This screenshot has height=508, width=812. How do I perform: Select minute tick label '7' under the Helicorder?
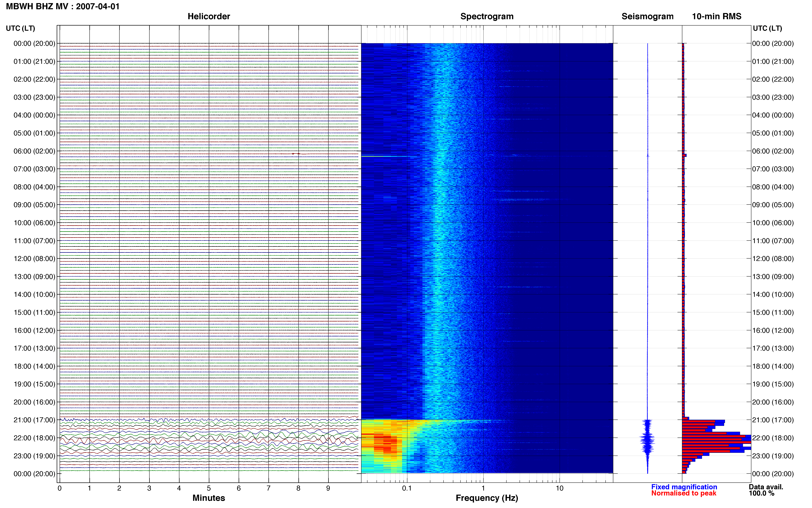[269, 488]
